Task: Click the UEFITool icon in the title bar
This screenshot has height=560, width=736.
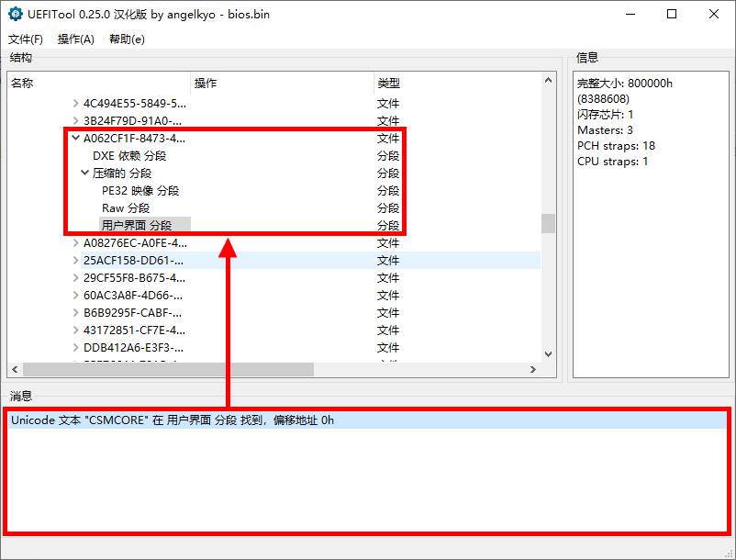Action: [16, 15]
